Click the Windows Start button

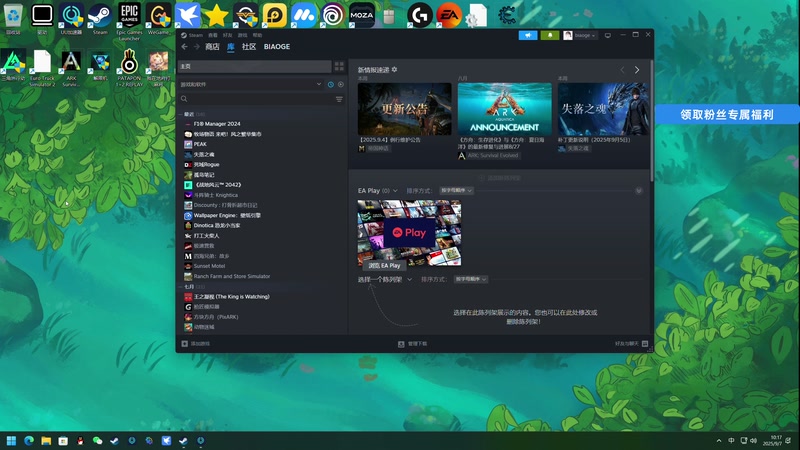11,441
